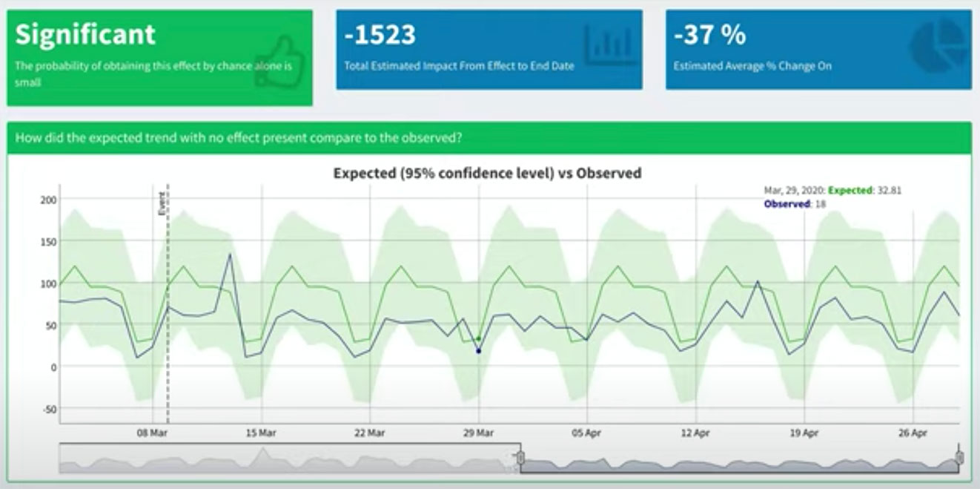The width and height of the screenshot is (980, 489).
Task: Click the bar chart icon on impact card
Action: tap(609, 45)
